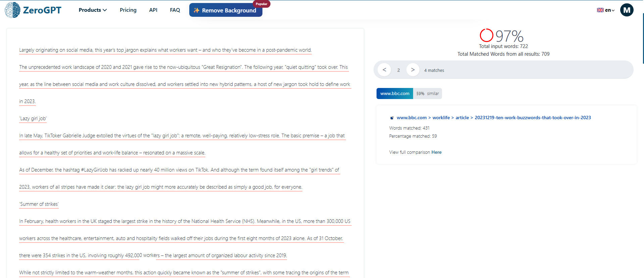Open the www.bbc.com breadcrumb link
644x278 pixels.
pos(412,118)
